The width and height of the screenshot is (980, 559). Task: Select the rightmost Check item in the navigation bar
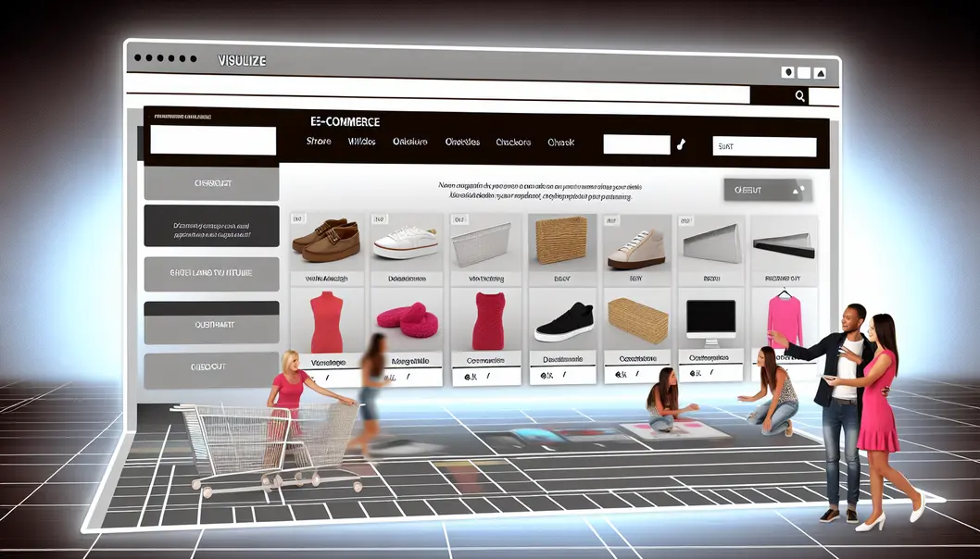(563, 143)
